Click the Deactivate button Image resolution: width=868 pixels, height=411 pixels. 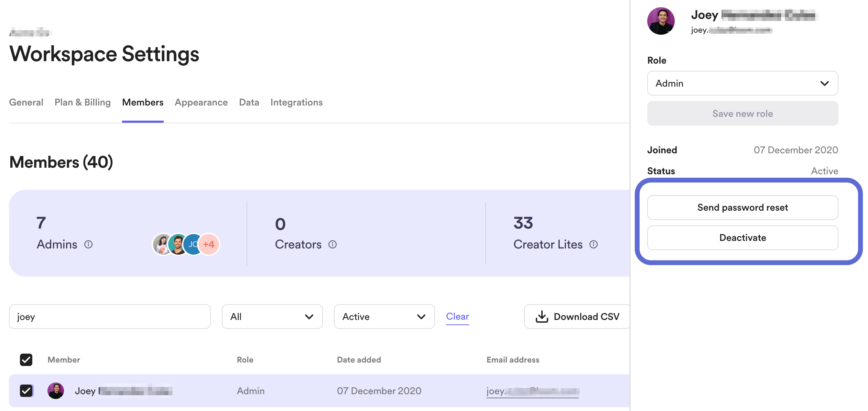click(742, 238)
